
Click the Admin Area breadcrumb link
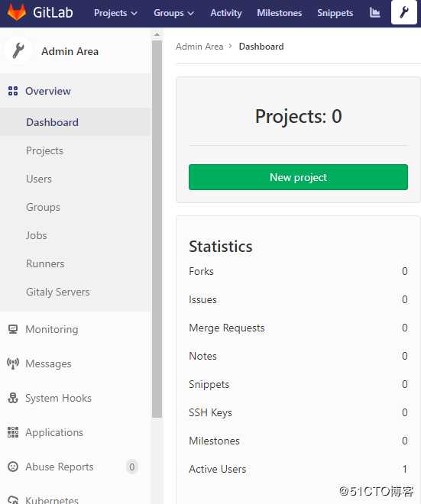199,47
